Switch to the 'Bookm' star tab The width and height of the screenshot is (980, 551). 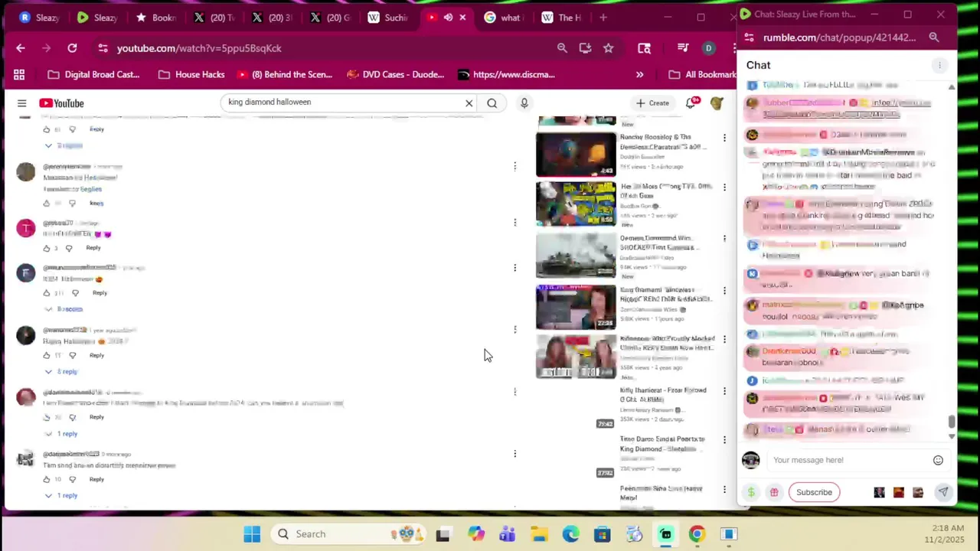pyautogui.click(x=155, y=17)
